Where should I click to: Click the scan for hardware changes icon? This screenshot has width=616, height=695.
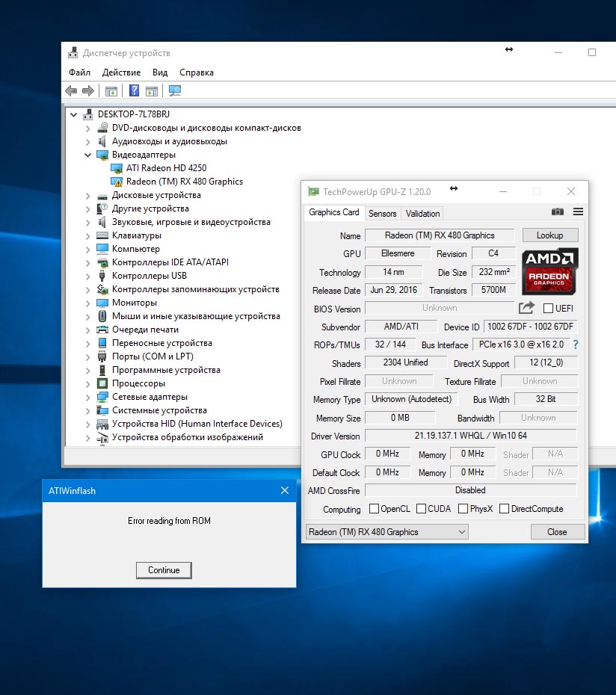coord(175,91)
